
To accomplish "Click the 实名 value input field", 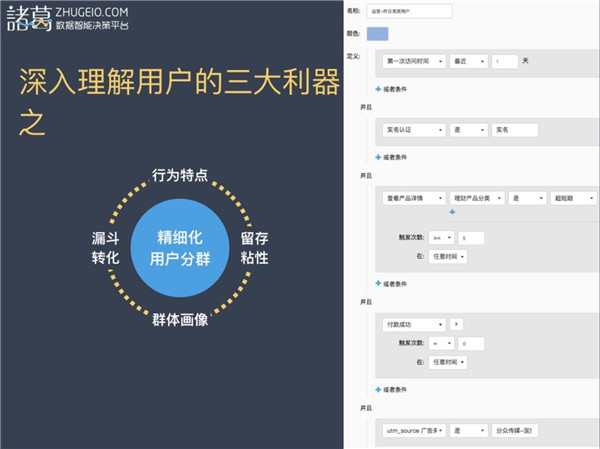I will pyautogui.click(x=515, y=130).
